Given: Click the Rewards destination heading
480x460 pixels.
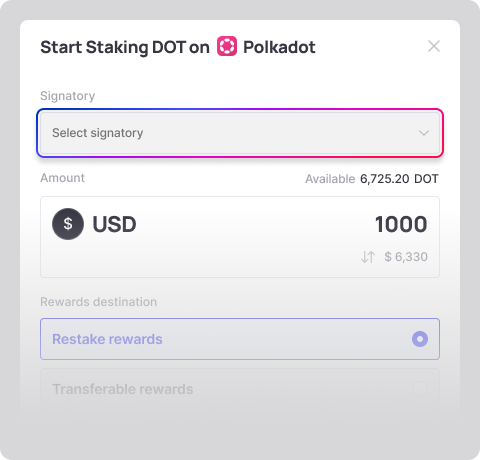Looking at the screenshot, I should pyautogui.click(x=99, y=302).
